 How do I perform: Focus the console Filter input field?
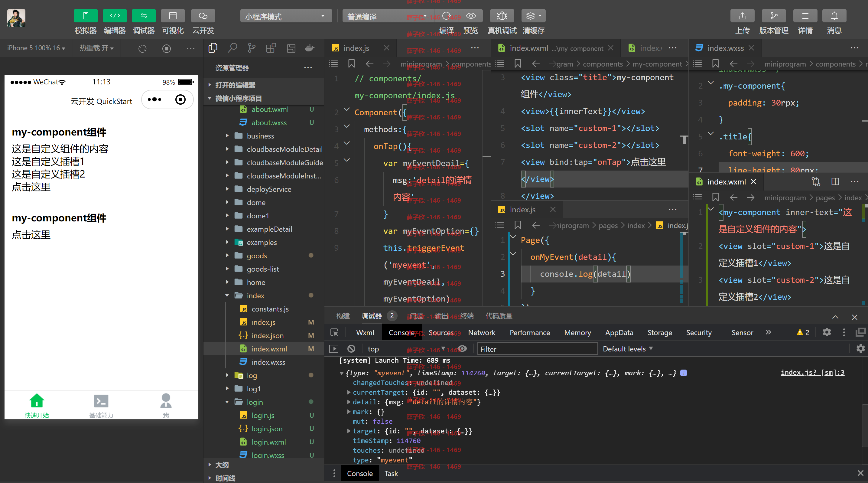point(537,349)
